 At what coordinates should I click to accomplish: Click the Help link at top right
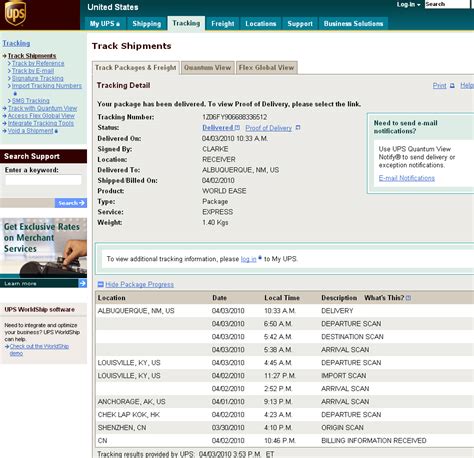467,85
